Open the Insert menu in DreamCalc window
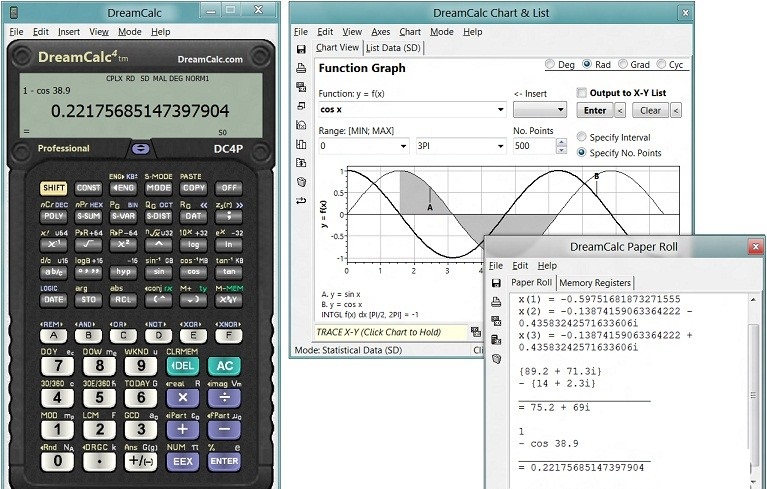 68,32
